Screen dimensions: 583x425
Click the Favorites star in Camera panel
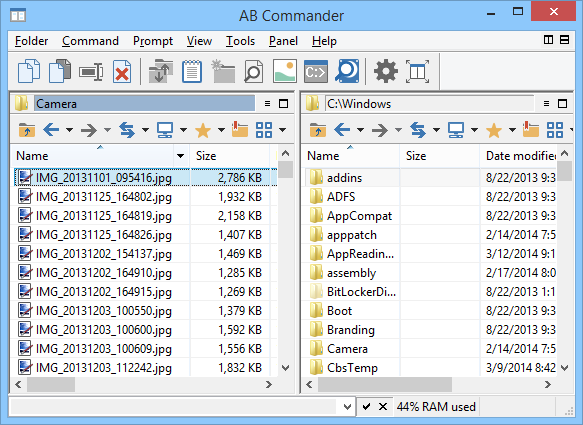[203, 130]
